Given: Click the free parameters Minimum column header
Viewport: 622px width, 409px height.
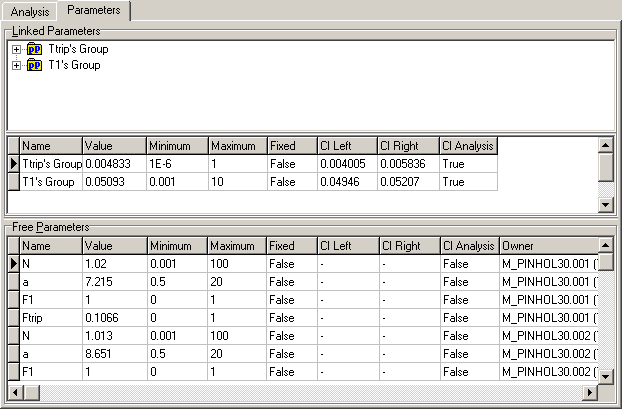Looking at the screenshot, I should (x=176, y=245).
